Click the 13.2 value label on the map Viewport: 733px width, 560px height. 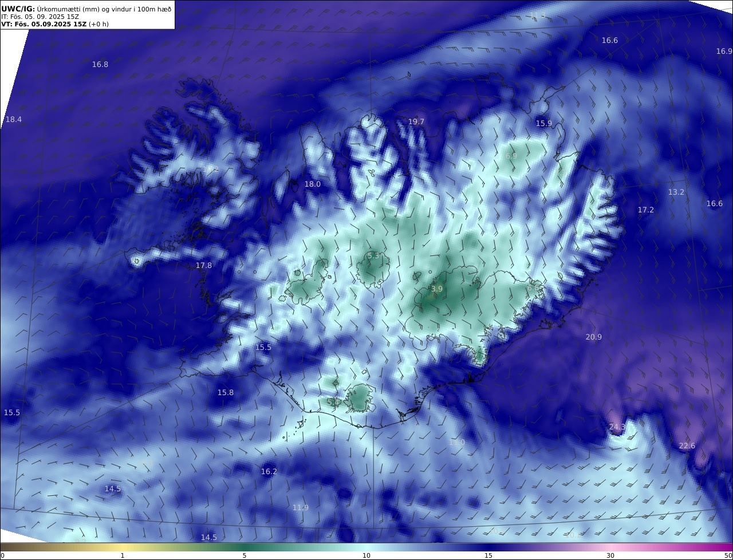676,192
